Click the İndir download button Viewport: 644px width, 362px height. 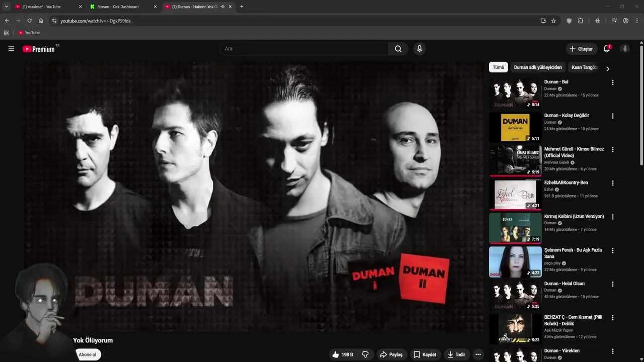[457, 354]
